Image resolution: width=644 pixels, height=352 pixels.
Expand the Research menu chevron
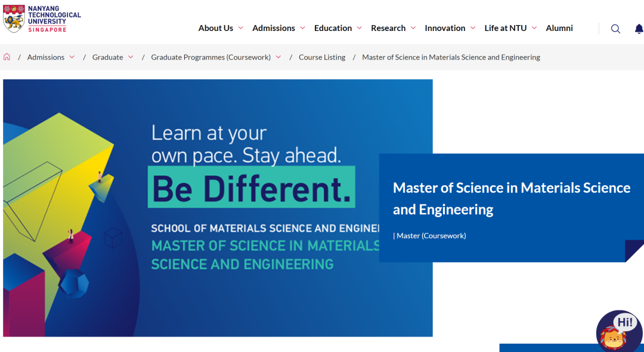click(413, 28)
